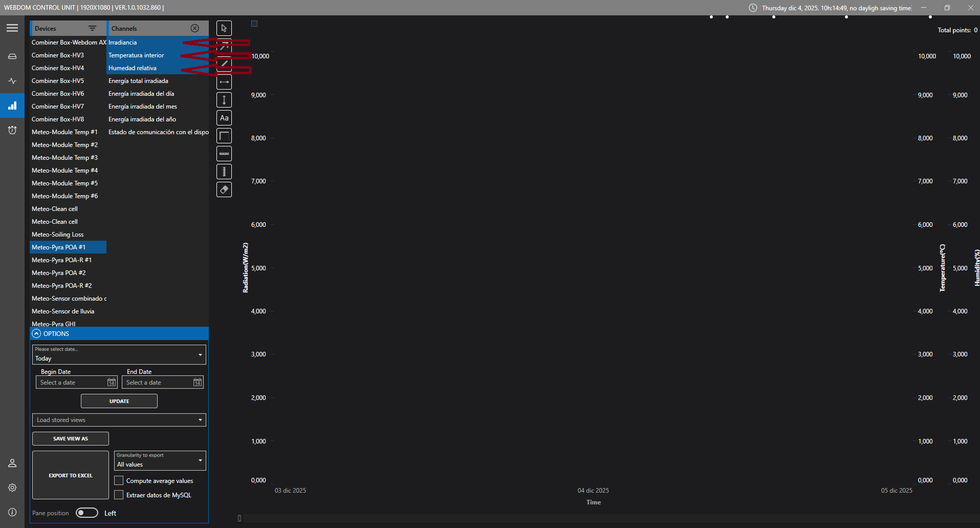Toggle the small checkbox above the chart
The height and width of the screenshot is (528, 980).
coord(254,24)
